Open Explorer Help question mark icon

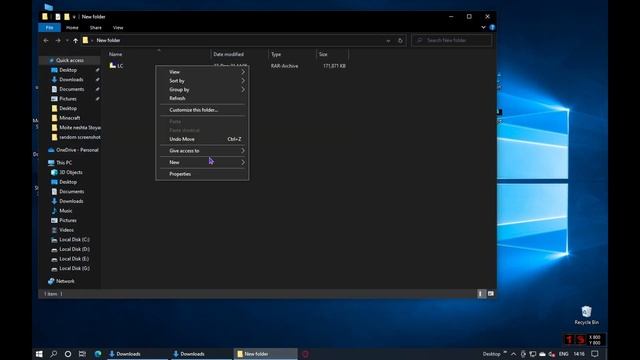(x=492, y=27)
